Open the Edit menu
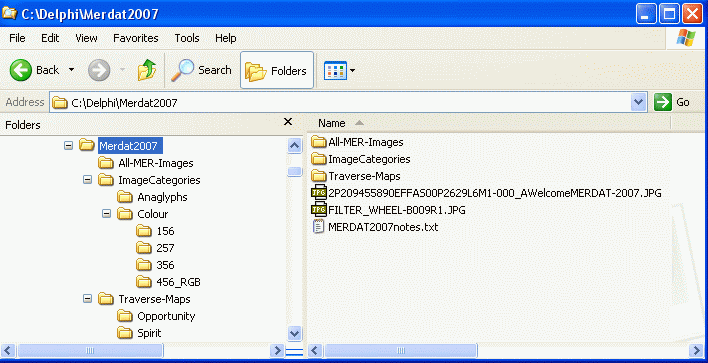 click(x=50, y=38)
